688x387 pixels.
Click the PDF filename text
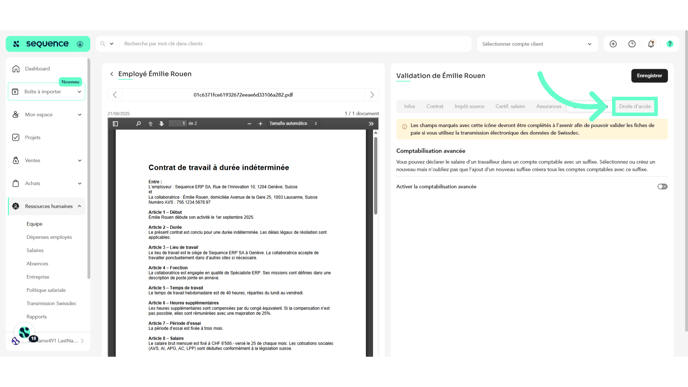tap(243, 95)
